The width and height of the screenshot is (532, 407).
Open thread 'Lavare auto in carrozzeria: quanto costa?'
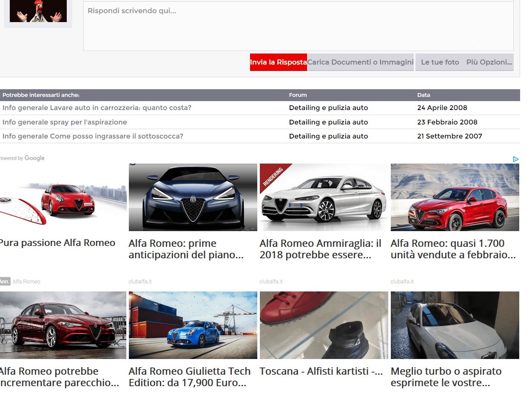tap(121, 108)
